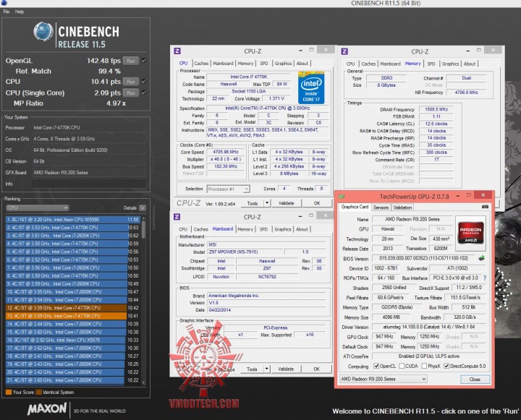This screenshot has height=420, width=521.
Task: Click Tools button in CPU-Z CPU window
Action: click(252, 203)
